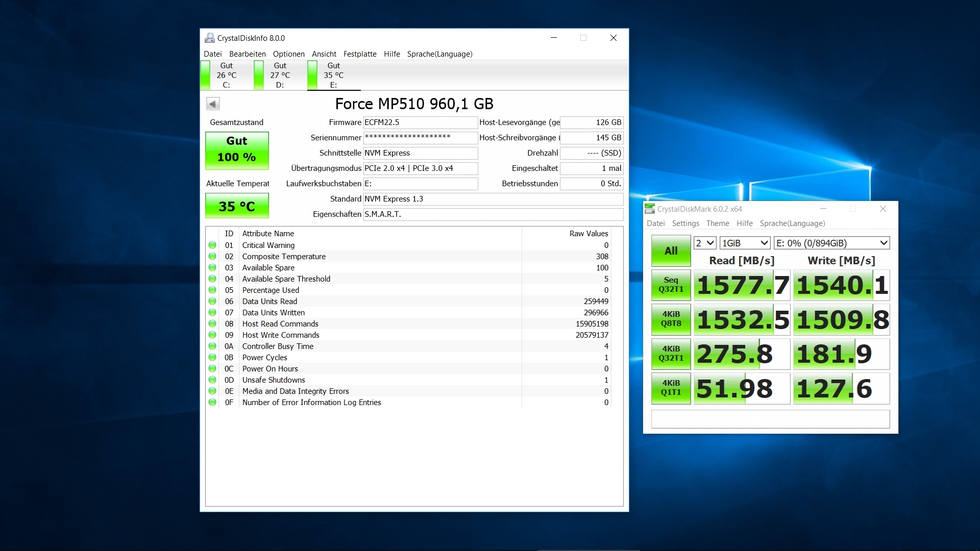Click the 35 °C temperature button
Image resolution: width=980 pixels, height=551 pixels.
pos(237,206)
